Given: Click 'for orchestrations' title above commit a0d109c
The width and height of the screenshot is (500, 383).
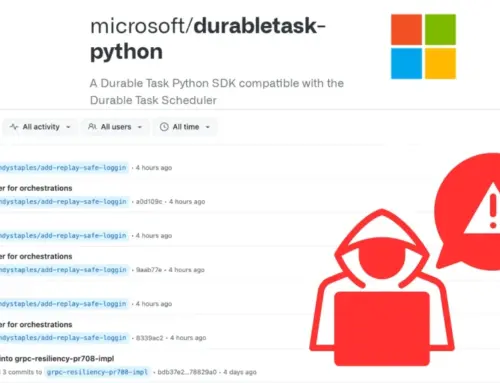Looking at the screenshot, I should coord(40,188).
